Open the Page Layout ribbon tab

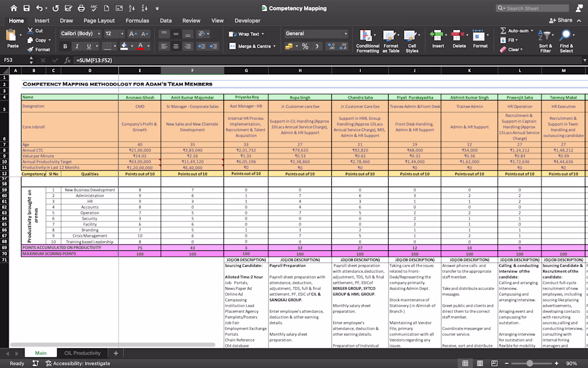[99, 21]
